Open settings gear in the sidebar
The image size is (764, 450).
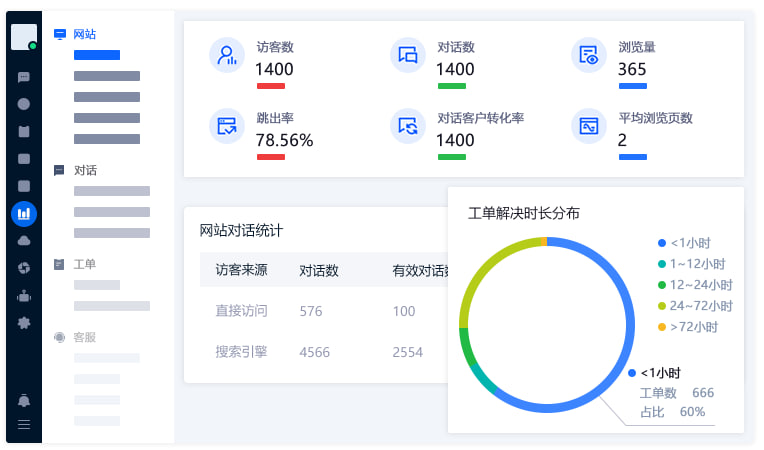pos(24,323)
